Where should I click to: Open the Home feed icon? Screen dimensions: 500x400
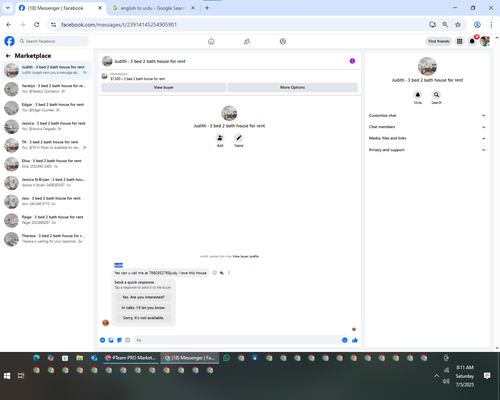tap(211, 41)
